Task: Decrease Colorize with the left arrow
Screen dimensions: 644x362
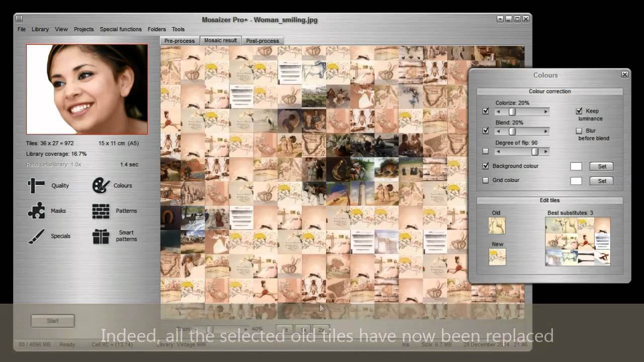Action: point(498,112)
